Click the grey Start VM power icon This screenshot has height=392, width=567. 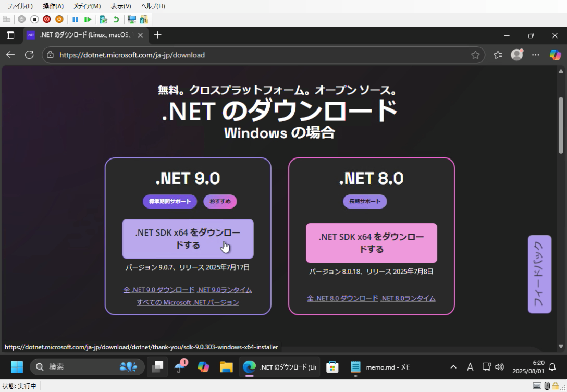21,19
